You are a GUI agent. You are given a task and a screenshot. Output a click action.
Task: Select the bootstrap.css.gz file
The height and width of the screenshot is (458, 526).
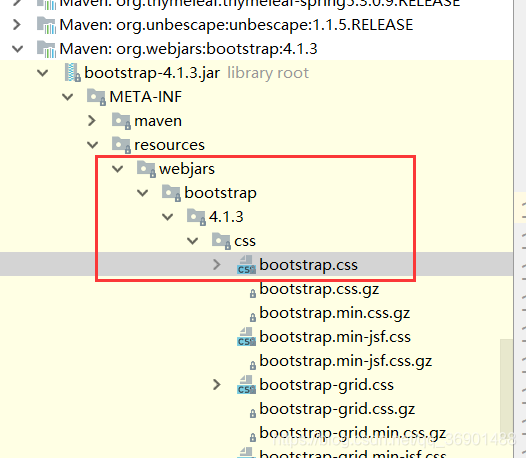[x=319, y=289]
